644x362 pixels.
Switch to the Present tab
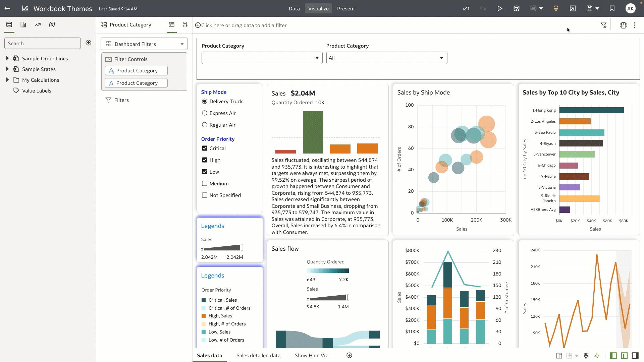(x=346, y=8)
